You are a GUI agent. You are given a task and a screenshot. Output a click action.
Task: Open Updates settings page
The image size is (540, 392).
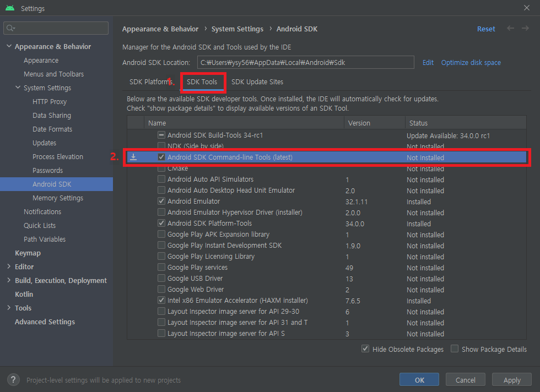pyautogui.click(x=45, y=143)
